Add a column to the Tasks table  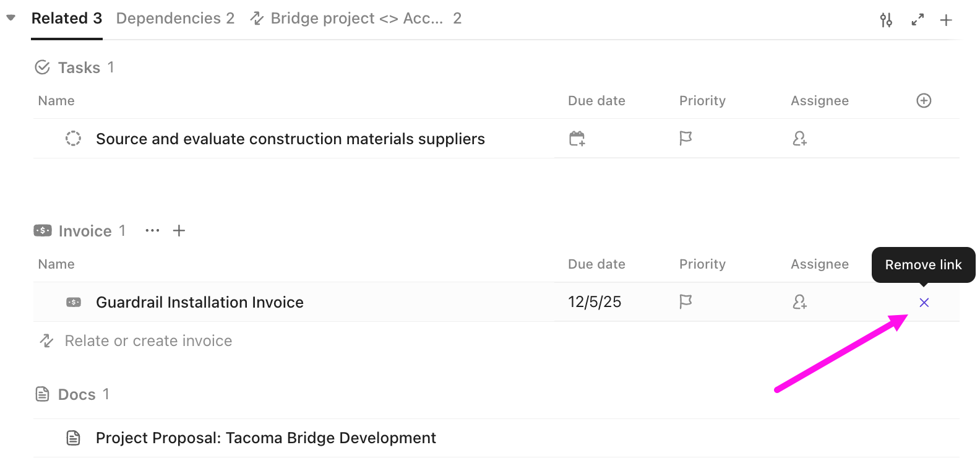point(923,100)
